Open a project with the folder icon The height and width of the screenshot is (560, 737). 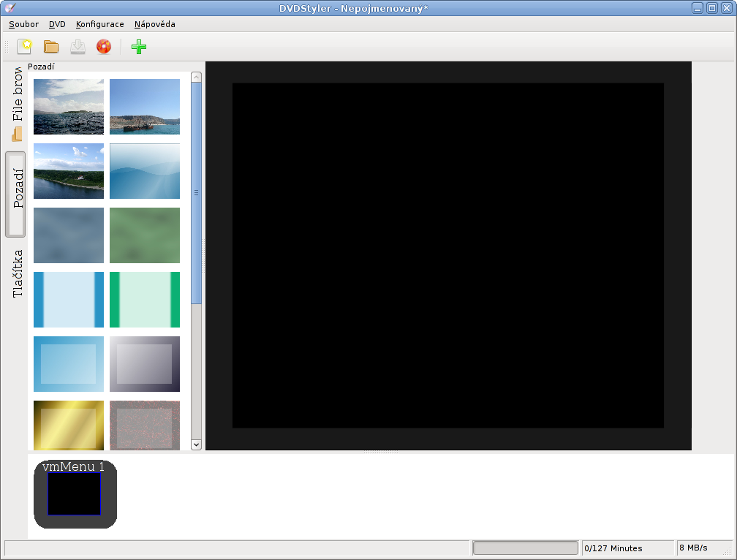[x=51, y=47]
